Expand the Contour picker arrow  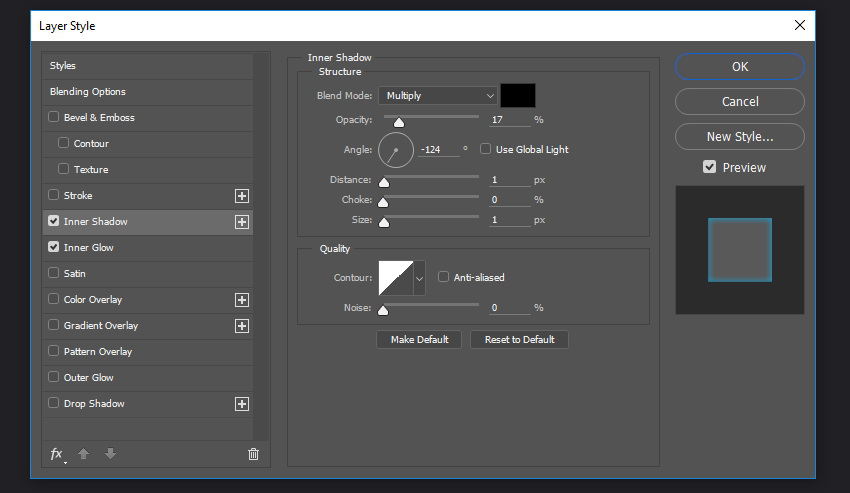pyautogui.click(x=419, y=278)
